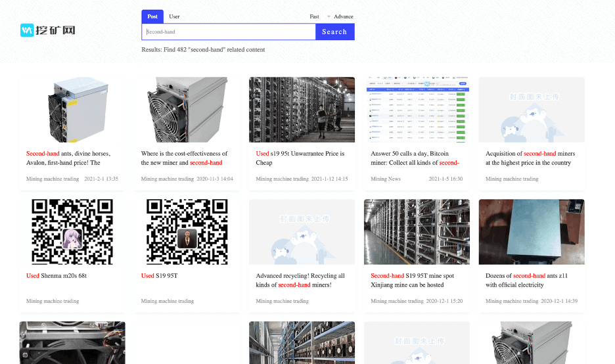Open the miner fan close-up thumbnail
615x364 pixels.
[187, 110]
